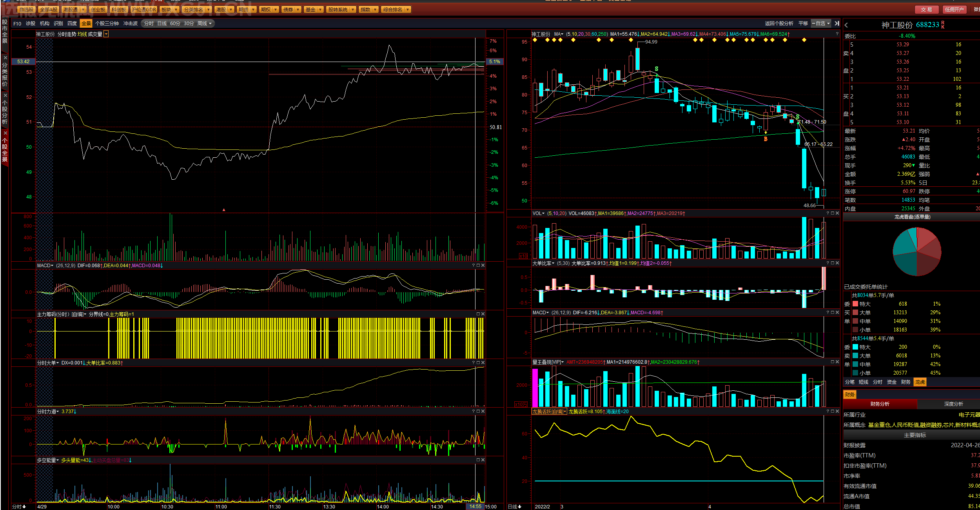Switch to 分时 period view
The width and height of the screenshot is (980, 510).
(149, 24)
